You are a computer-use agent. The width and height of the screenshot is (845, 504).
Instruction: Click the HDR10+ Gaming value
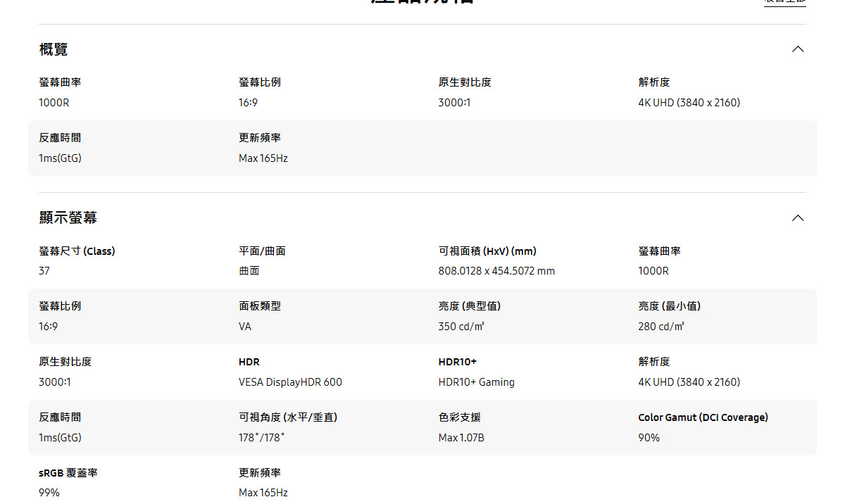pos(476,382)
